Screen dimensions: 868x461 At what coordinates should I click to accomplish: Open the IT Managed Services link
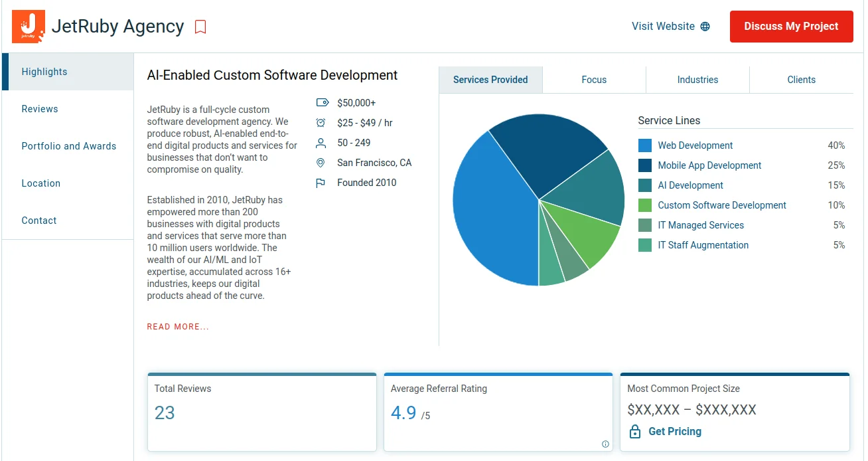point(701,225)
